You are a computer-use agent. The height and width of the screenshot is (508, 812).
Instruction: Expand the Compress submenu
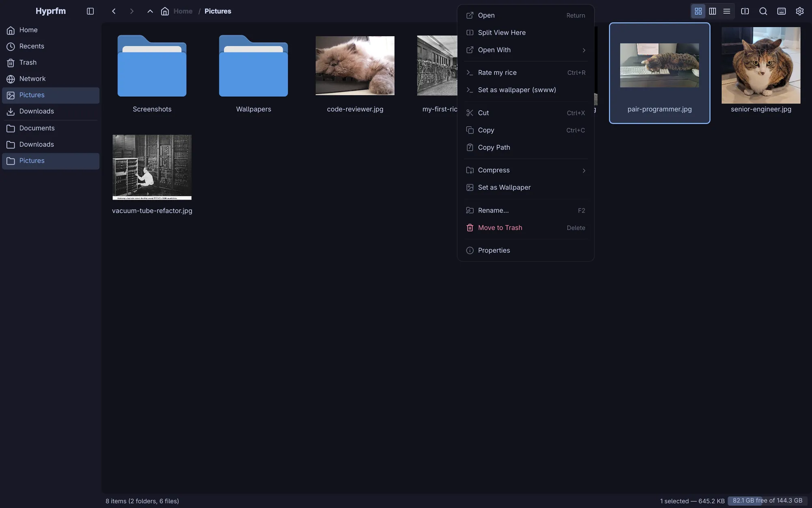[x=525, y=170]
